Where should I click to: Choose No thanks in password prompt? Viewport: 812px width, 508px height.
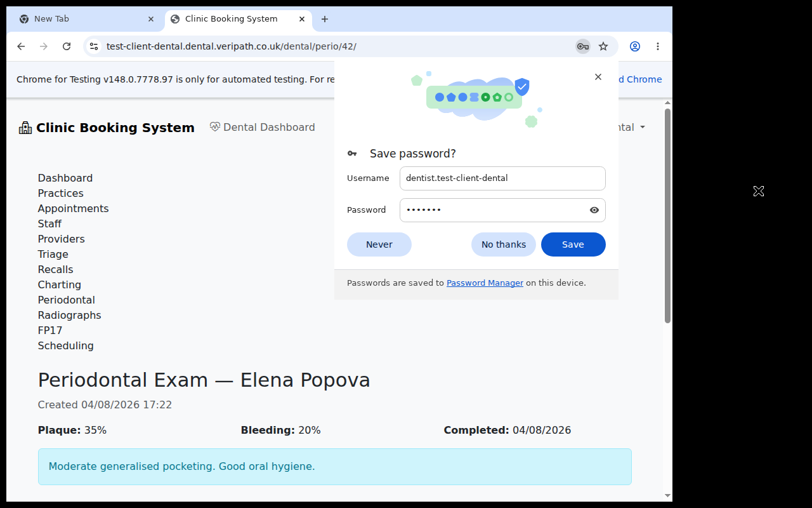pos(504,244)
